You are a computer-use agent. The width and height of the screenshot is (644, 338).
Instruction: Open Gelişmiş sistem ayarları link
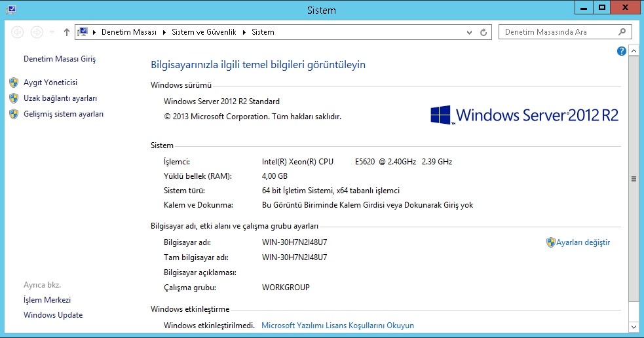[64, 114]
